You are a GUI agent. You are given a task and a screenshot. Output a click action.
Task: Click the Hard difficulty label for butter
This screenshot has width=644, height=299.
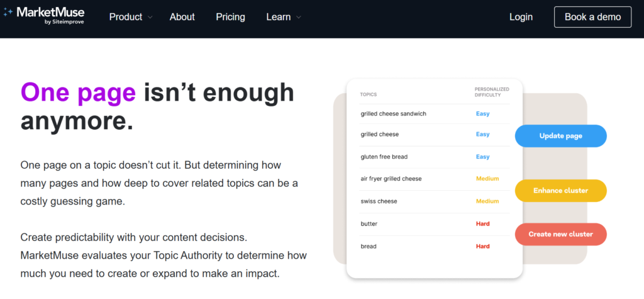click(x=482, y=223)
